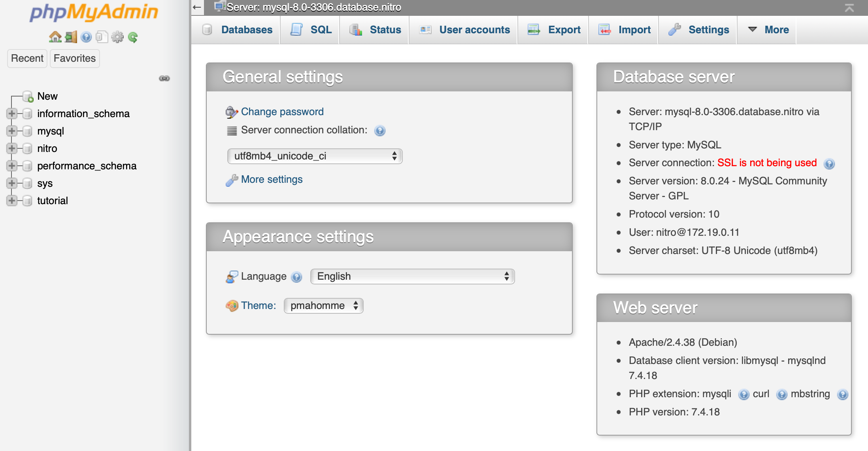Click the wrench icon beside More settings

(232, 180)
